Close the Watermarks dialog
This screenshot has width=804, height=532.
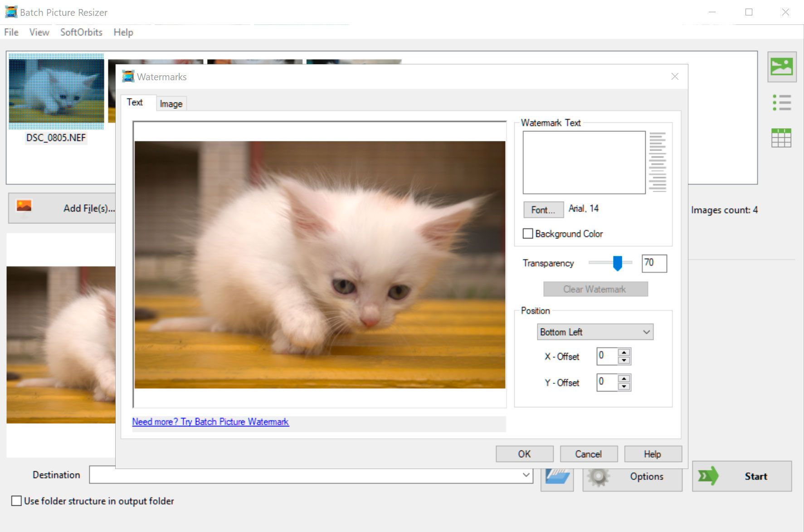(x=675, y=77)
